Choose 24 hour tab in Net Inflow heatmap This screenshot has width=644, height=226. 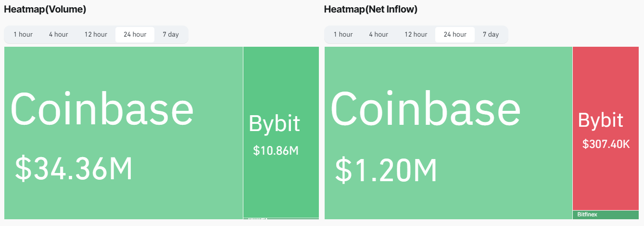[455, 34]
